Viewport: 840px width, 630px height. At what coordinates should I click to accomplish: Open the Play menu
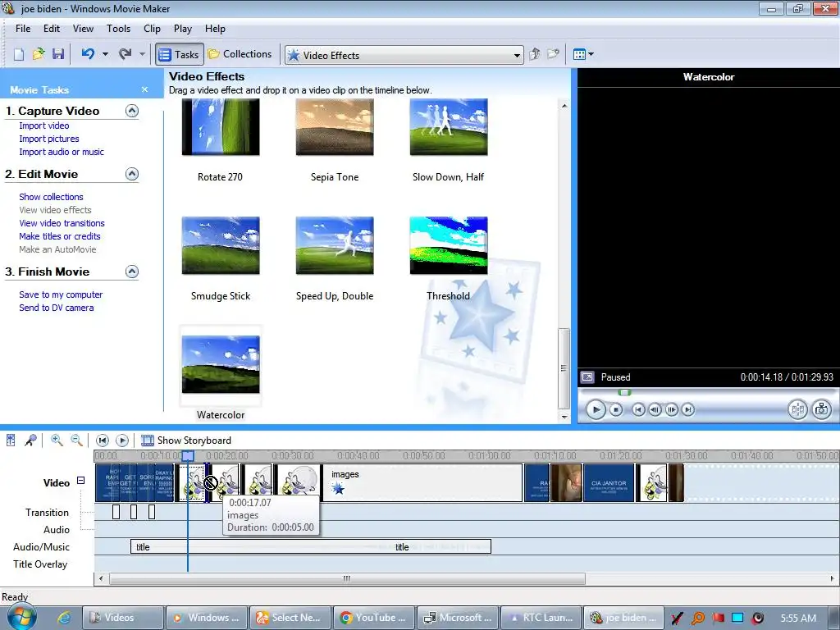click(x=183, y=29)
